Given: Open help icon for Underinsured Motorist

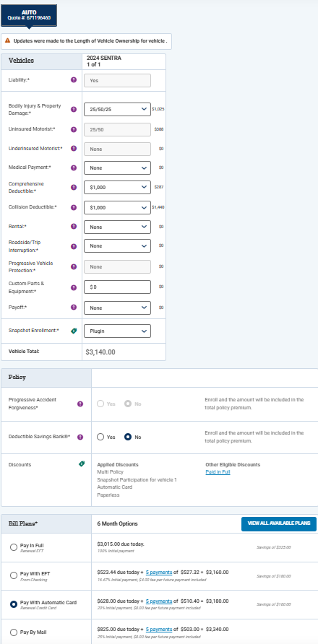Looking at the screenshot, I should coord(74,148).
